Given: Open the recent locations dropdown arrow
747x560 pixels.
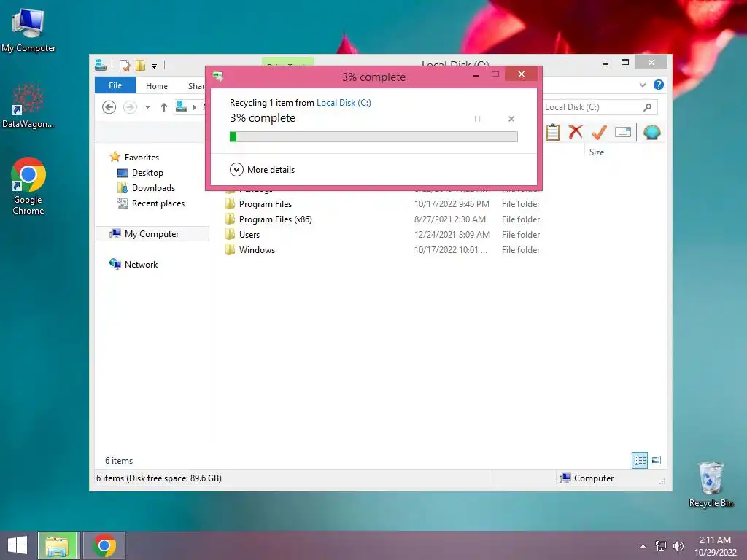Looking at the screenshot, I should [147, 107].
